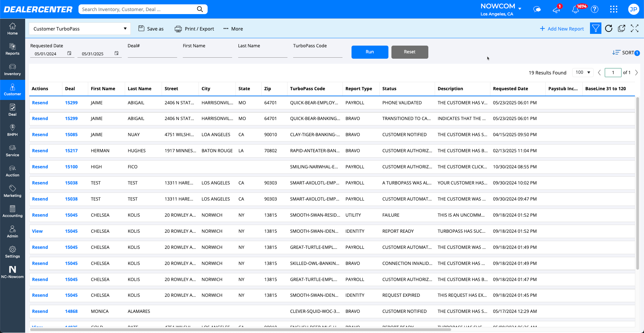
Task: Go to Inventory in sidebar
Action: (x=12, y=69)
